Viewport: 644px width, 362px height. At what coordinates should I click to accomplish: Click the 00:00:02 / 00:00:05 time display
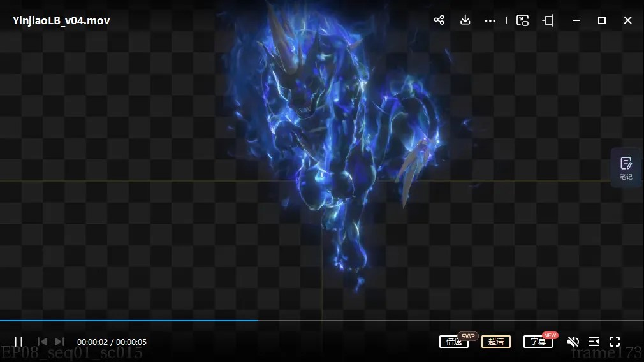112,342
